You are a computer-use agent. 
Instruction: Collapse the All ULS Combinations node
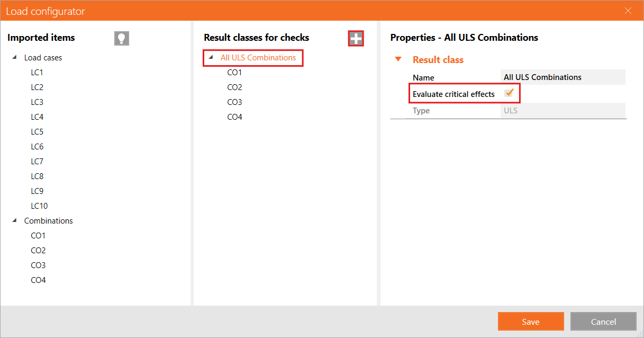211,57
